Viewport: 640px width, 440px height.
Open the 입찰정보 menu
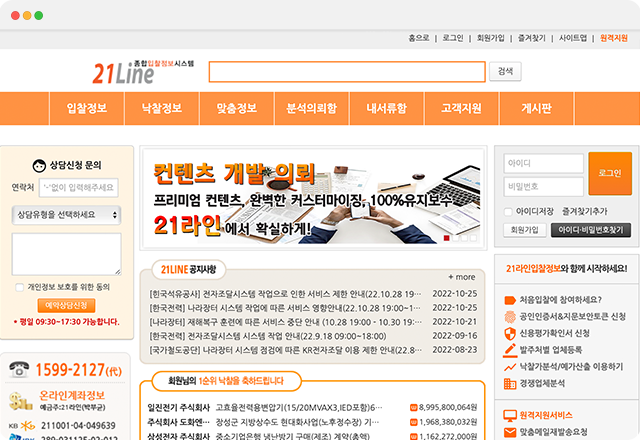87,108
